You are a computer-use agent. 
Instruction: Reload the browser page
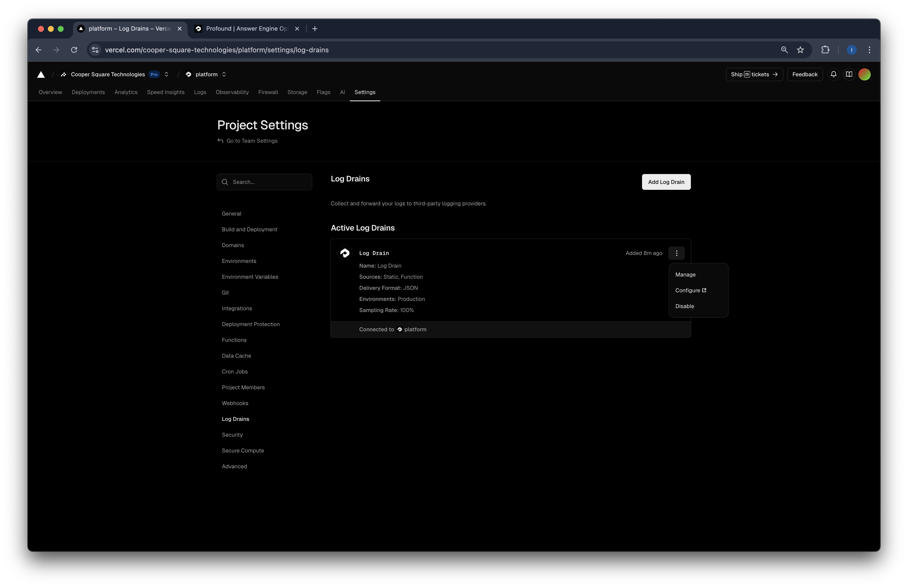(74, 50)
